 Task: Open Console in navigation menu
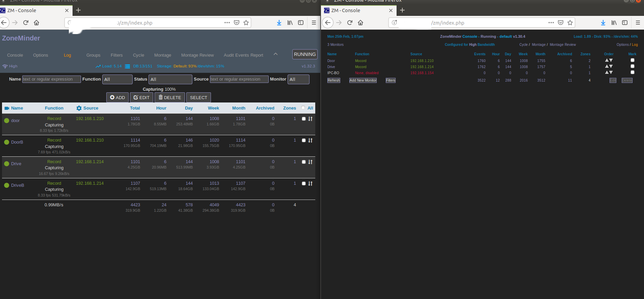[x=15, y=55]
